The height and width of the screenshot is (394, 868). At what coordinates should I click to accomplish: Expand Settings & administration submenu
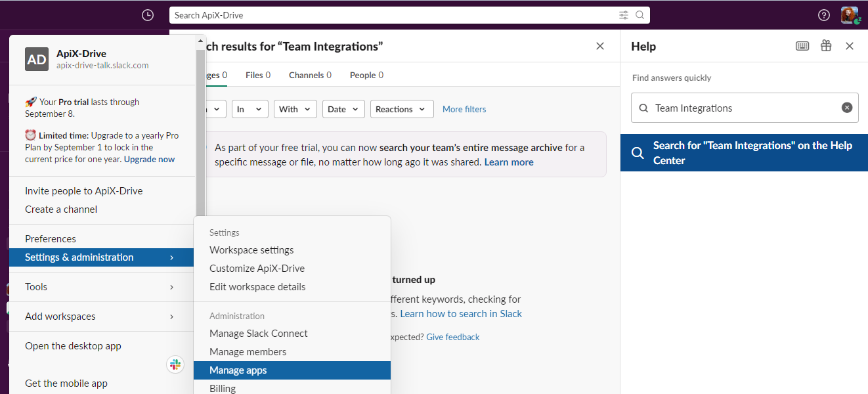(x=102, y=257)
